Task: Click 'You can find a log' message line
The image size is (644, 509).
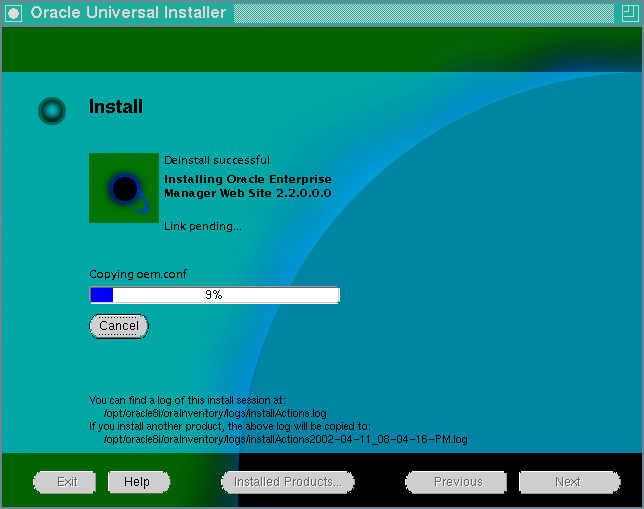Action: coord(187,400)
